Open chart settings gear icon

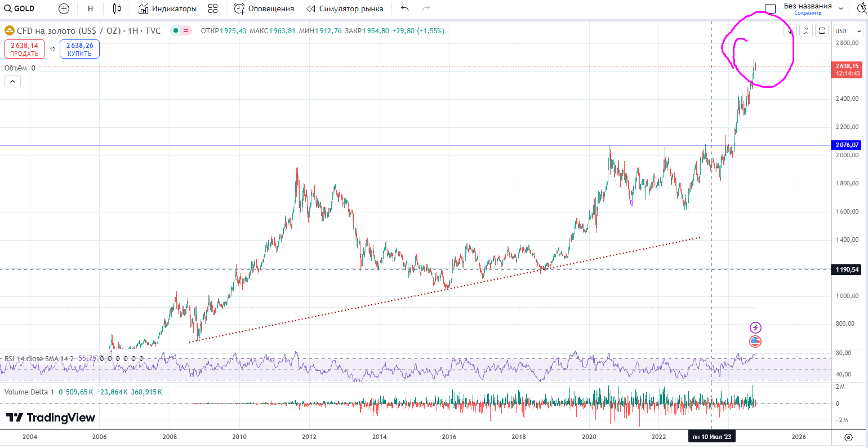point(848,437)
